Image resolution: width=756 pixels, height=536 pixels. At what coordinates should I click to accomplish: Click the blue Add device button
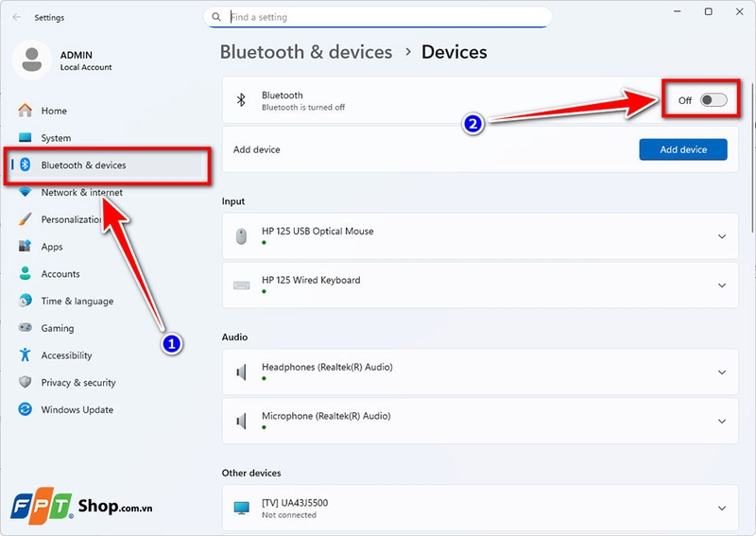683,149
